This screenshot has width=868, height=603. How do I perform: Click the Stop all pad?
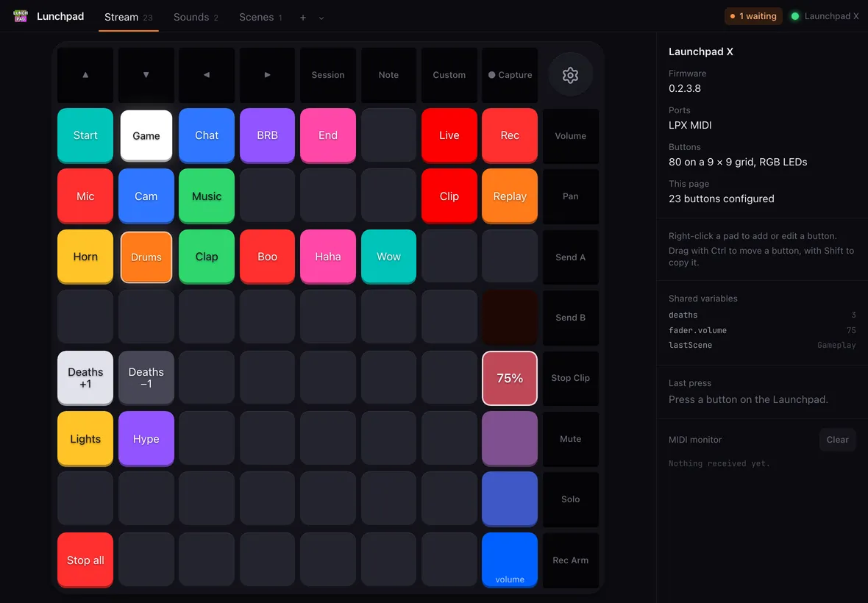pyautogui.click(x=85, y=560)
